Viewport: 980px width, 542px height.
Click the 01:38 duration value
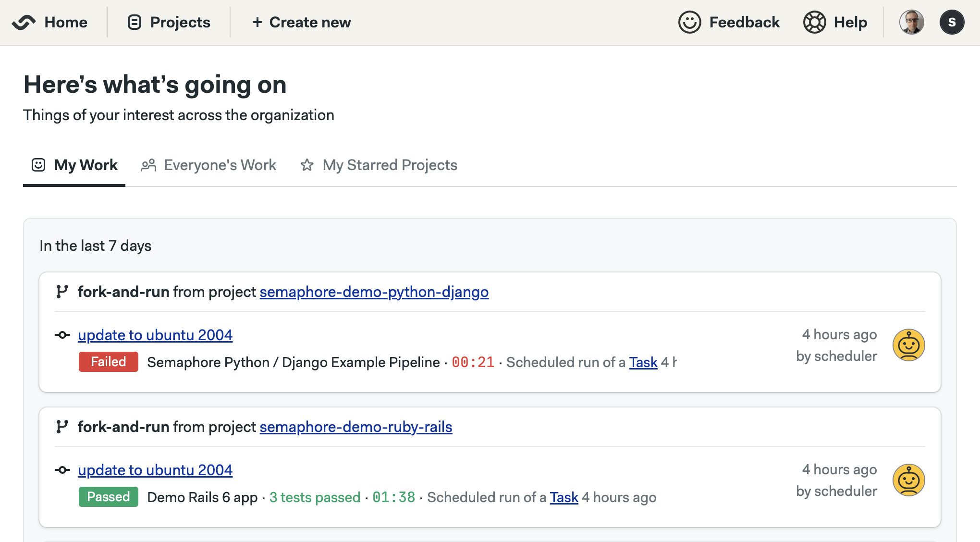click(393, 497)
